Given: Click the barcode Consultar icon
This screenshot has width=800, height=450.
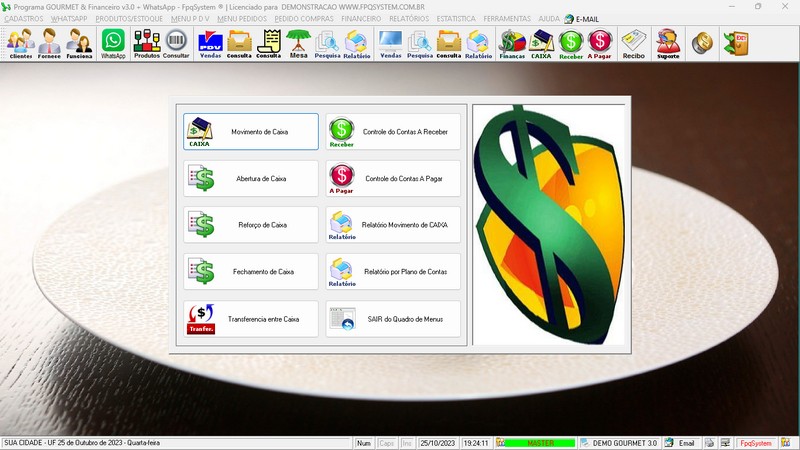Looking at the screenshot, I should 176,44.
